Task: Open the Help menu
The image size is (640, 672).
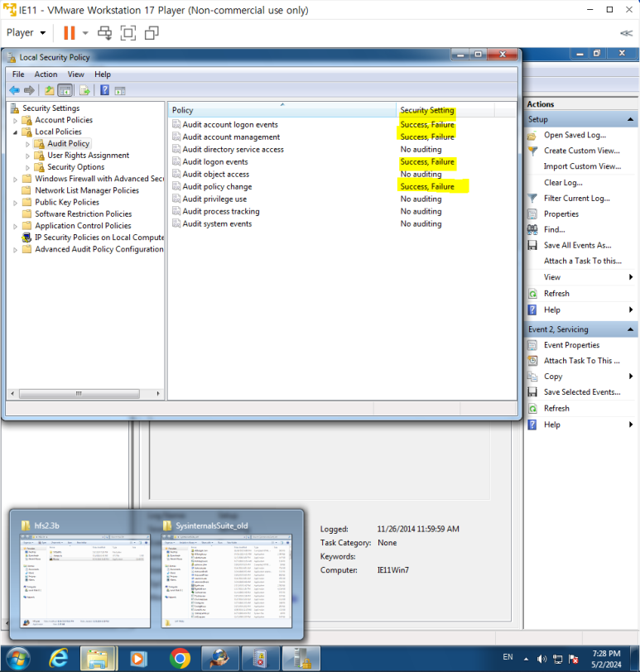Action: (103, 74)
